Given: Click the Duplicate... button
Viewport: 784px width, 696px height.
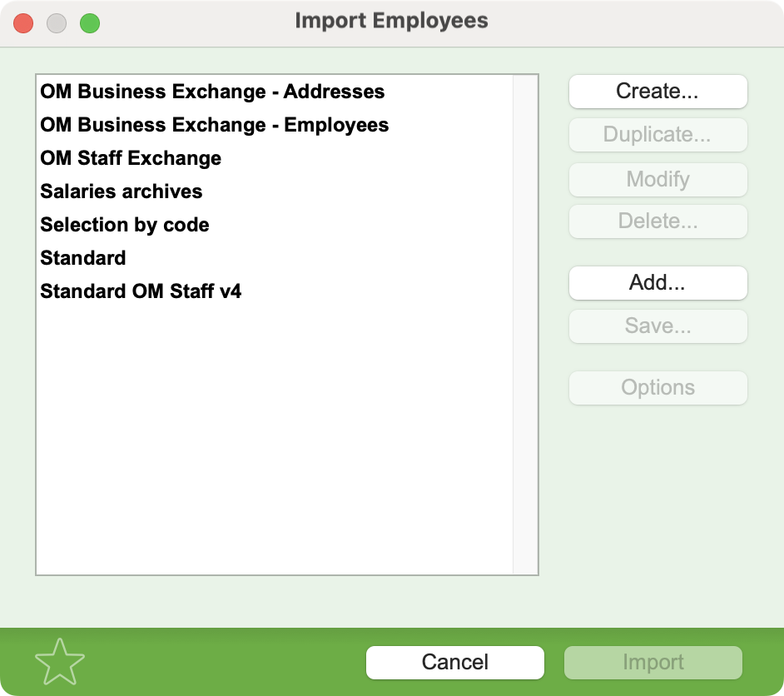Looking at the screenshot, I should tap(658, 135).
